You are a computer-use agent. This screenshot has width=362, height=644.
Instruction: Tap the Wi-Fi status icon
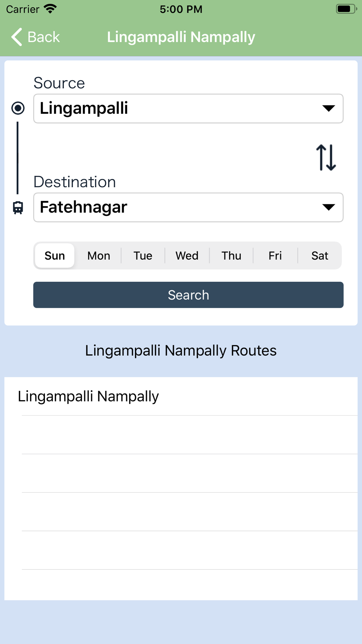pyautogui.click(x=50, y=9)
